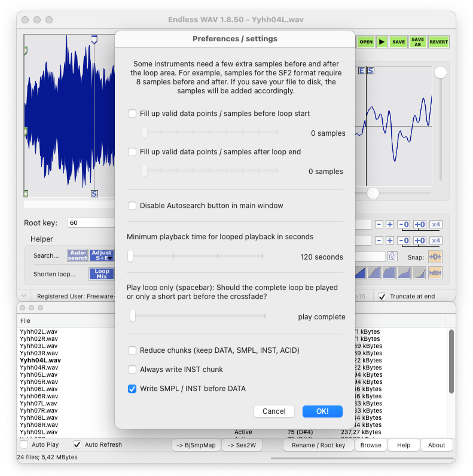Confirm preferences with OK! button

pyautogui.click(x=322, y=411)
